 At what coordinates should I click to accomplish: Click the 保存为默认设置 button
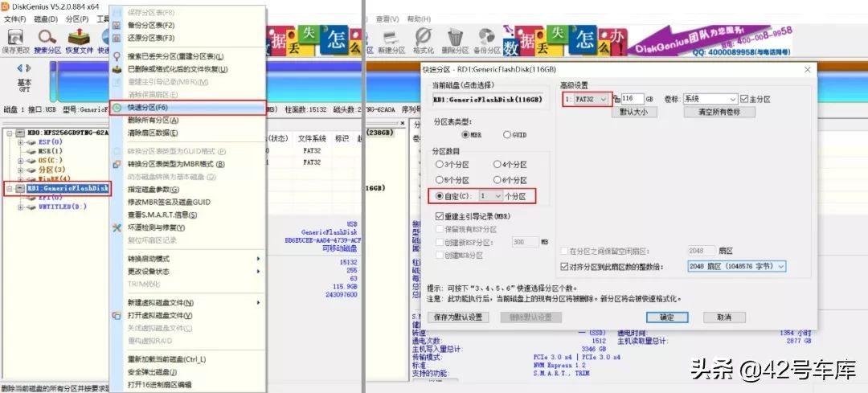pyautogui.click(x=458, y=317)
